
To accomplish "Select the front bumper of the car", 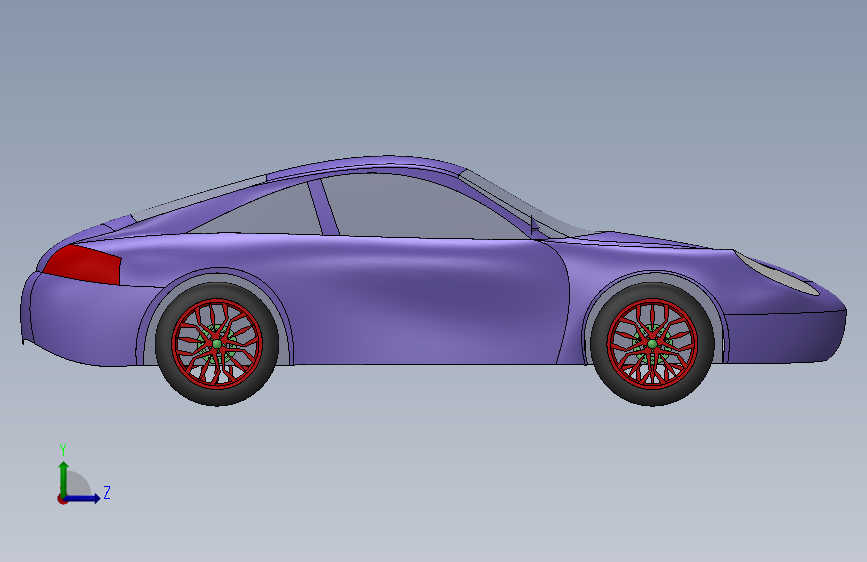I will (785, 335).
